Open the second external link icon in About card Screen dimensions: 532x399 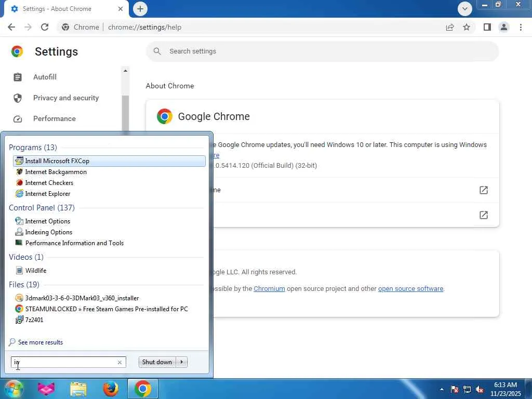(484, 215)
